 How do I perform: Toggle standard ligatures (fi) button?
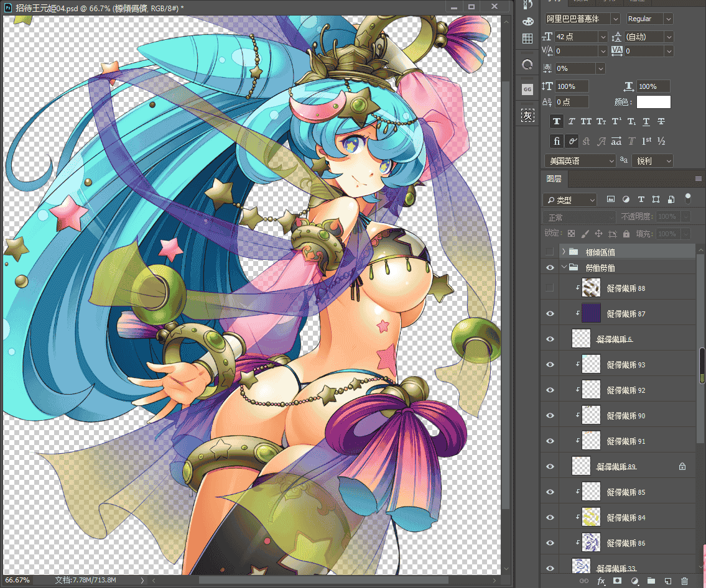557,141
